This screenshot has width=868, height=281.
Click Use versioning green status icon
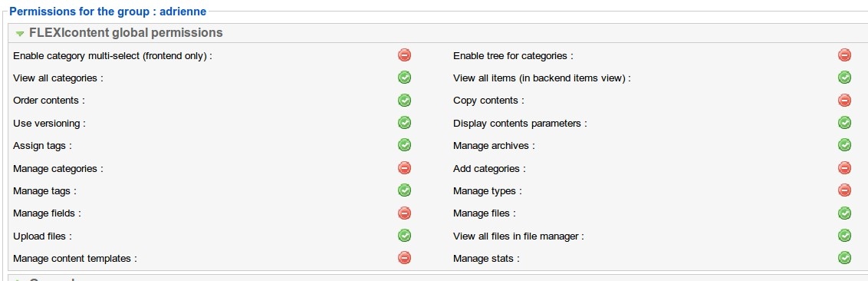pyautogui.click(x=405, y=123)
